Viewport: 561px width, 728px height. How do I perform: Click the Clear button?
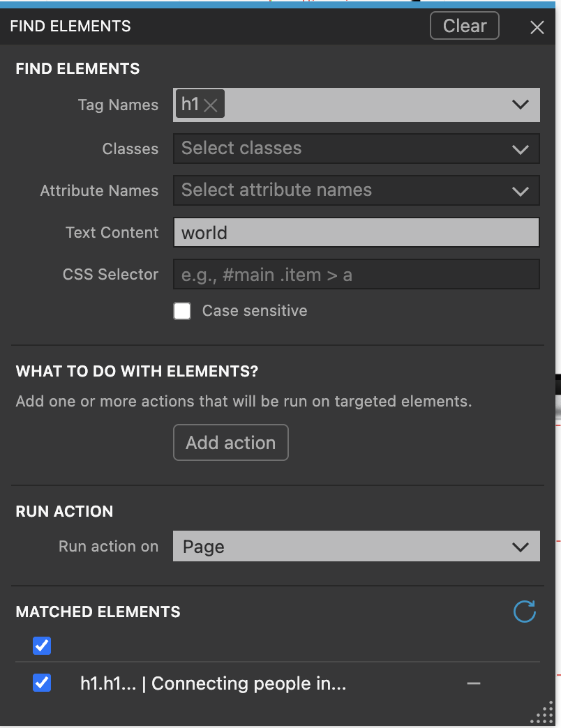464,26
